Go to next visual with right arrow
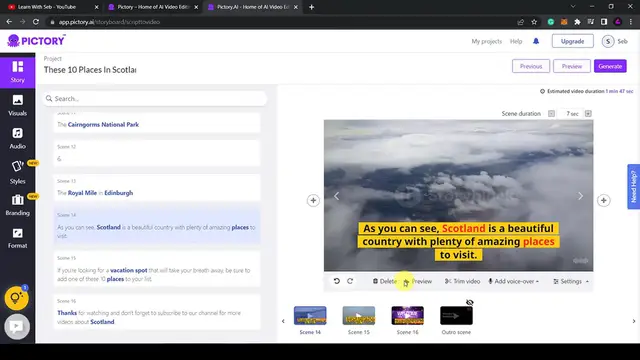 pos(580,196)
